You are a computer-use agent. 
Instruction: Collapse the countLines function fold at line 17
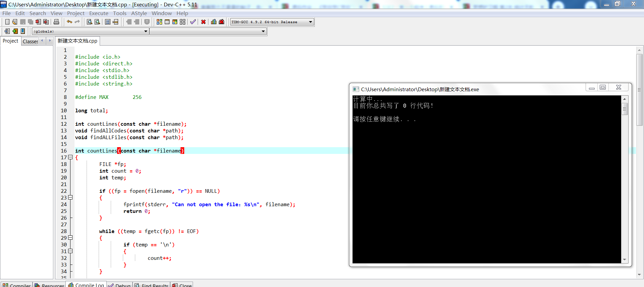tap(70, 157)
